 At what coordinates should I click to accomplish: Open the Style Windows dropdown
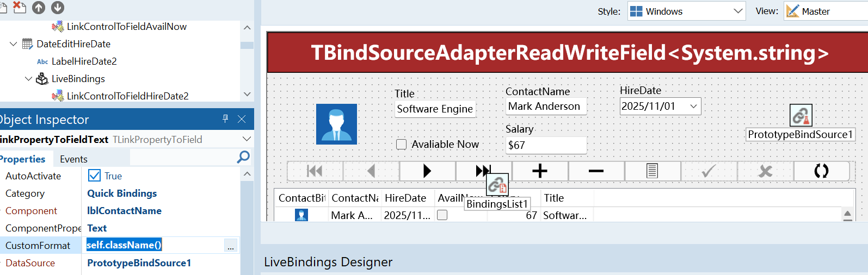pyautogui.click(x=686, y=11)
